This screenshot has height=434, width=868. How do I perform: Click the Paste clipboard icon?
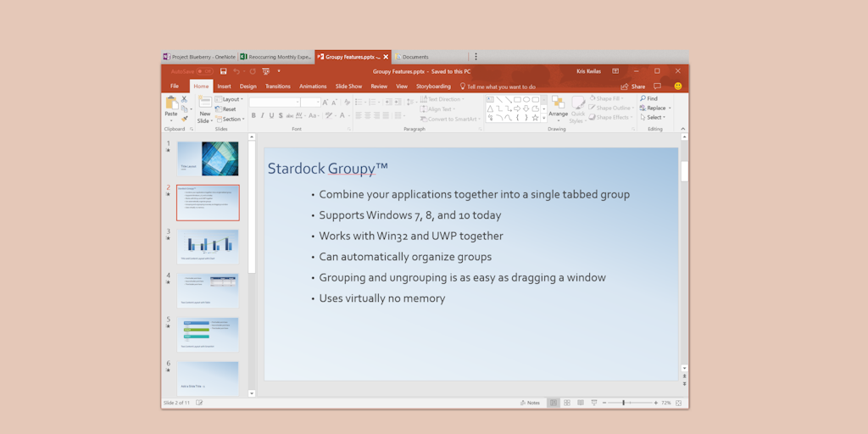coord(171,103)
